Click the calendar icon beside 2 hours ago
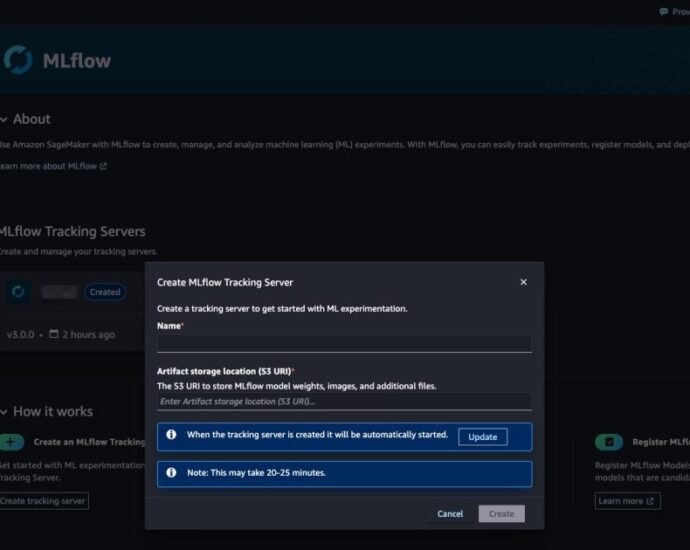Viewport: 690px width, 550px height. click(x=54, y=334)
